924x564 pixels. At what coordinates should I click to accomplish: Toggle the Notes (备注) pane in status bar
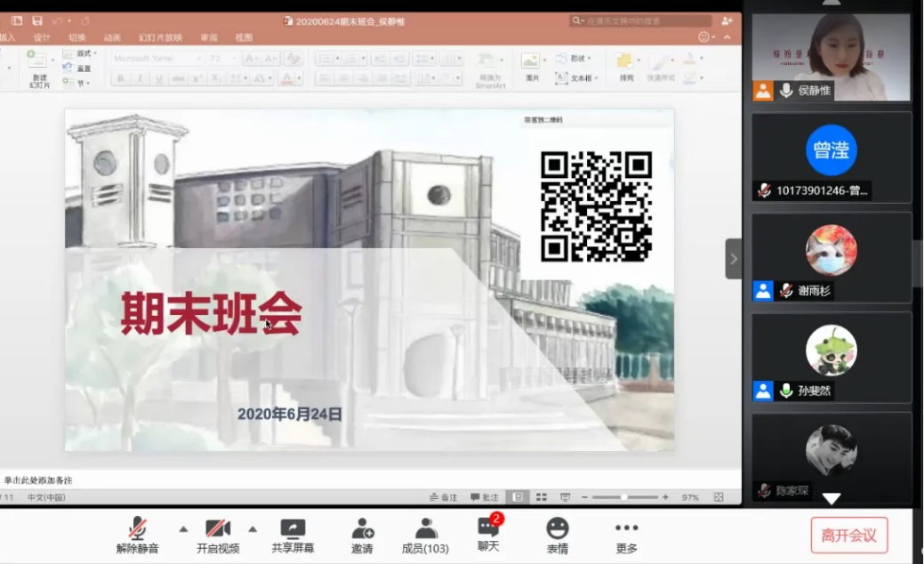coord(444,497)
